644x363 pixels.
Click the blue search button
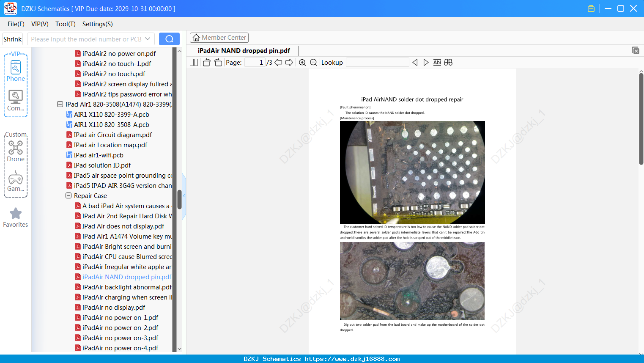[x=169, y=39]
